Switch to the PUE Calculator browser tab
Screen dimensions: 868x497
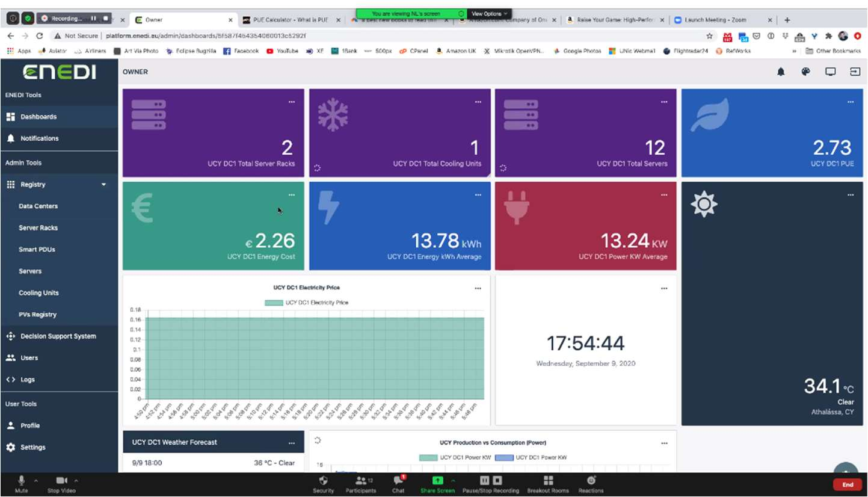point(289,20)
